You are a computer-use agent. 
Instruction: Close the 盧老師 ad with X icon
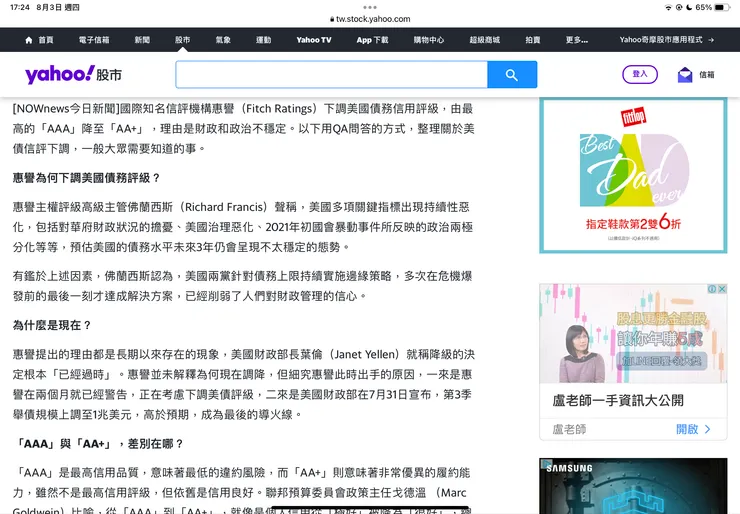pos(722,289)
